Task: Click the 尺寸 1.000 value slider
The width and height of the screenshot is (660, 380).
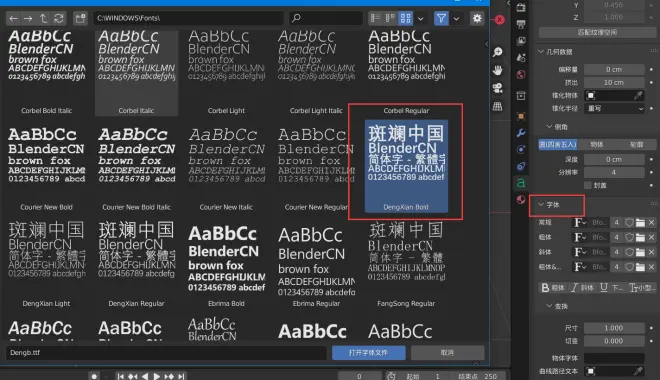Action: tap(614, 328)
